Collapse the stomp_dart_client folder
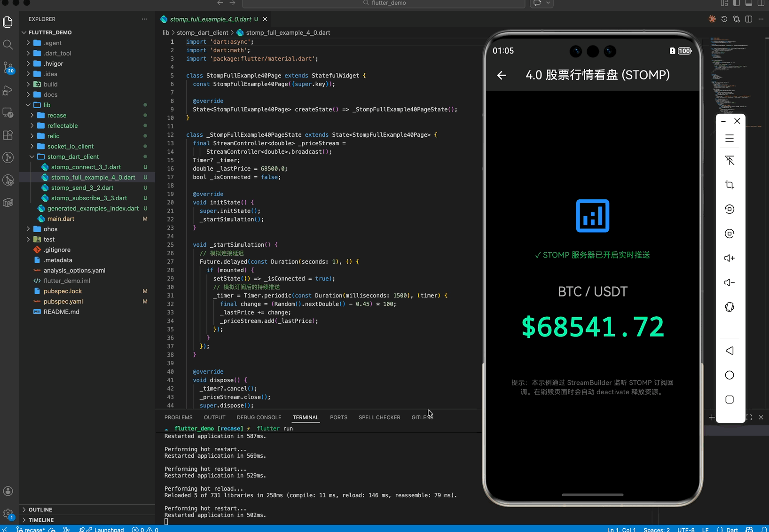The image size is (769, 532). tap(87, 156)
